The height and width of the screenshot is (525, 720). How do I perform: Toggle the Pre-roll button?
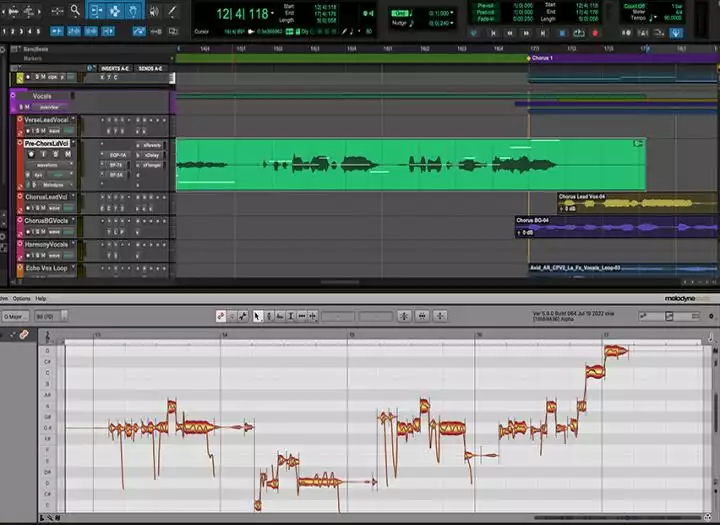(485, 6)
